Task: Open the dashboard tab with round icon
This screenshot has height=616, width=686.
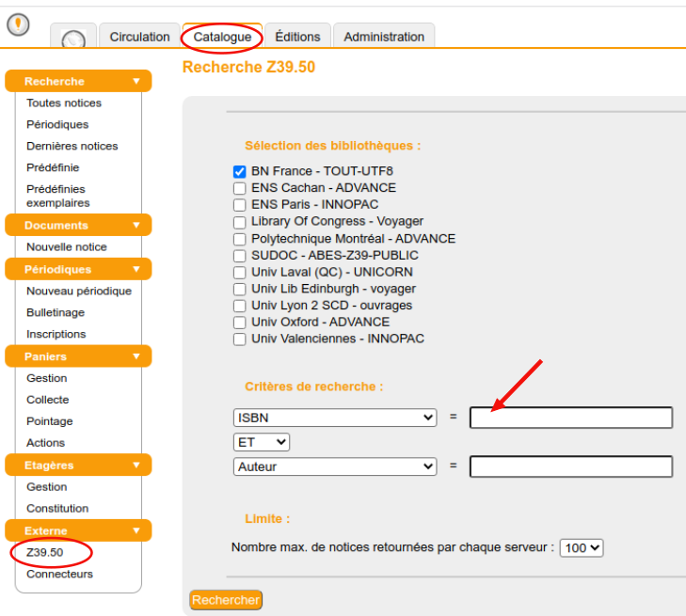Action: pyautogui.click(x=72, y=39)
